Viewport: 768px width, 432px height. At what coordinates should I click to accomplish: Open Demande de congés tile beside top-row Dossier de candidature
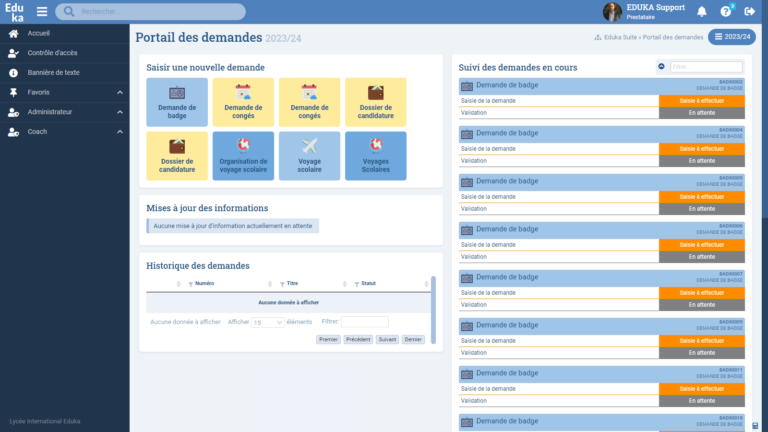(x=309, y=102)
